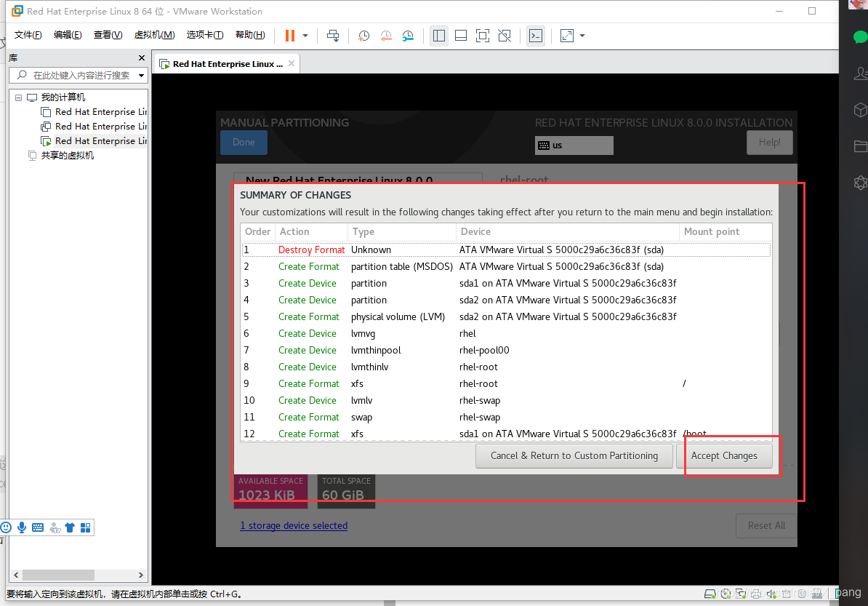Screen dimensions: 868x606
Task: Click the library horizontal scrollbar thumb
Action: 58,575
